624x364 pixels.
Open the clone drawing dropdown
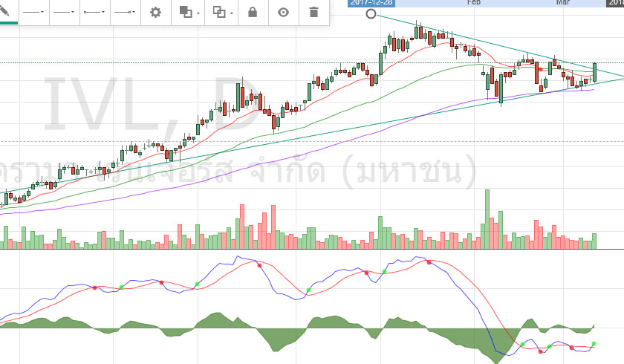click(x=221, y=13)
